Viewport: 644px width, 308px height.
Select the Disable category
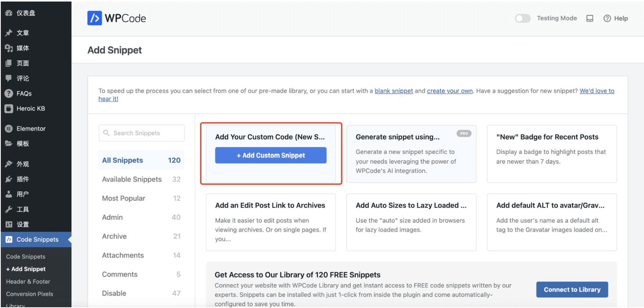pyautogui.click(x=141, y=293)
